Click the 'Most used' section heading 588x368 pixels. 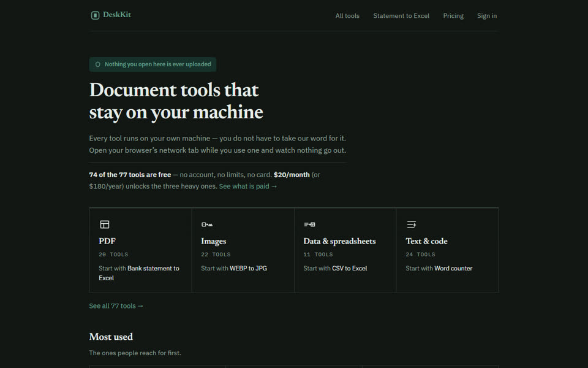[111, 337]
